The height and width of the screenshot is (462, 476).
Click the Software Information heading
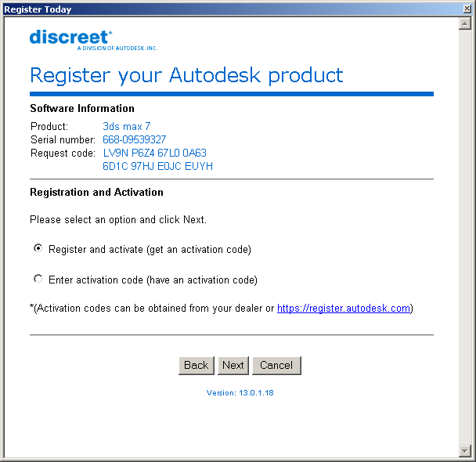tap(82, 108)
